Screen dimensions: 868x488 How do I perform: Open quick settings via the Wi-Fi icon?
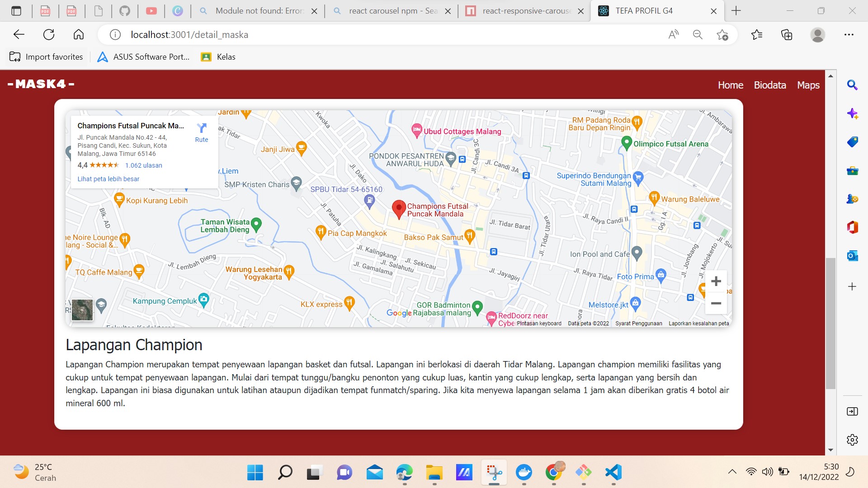pyautogui.click(x=751, y=471)
